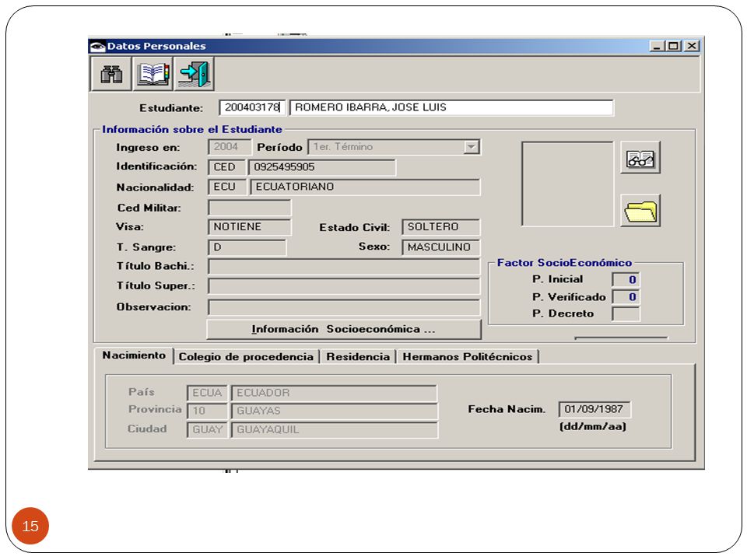Click the identification type CED field
Viewport: 747px width, 560px height.
[226, 167]
